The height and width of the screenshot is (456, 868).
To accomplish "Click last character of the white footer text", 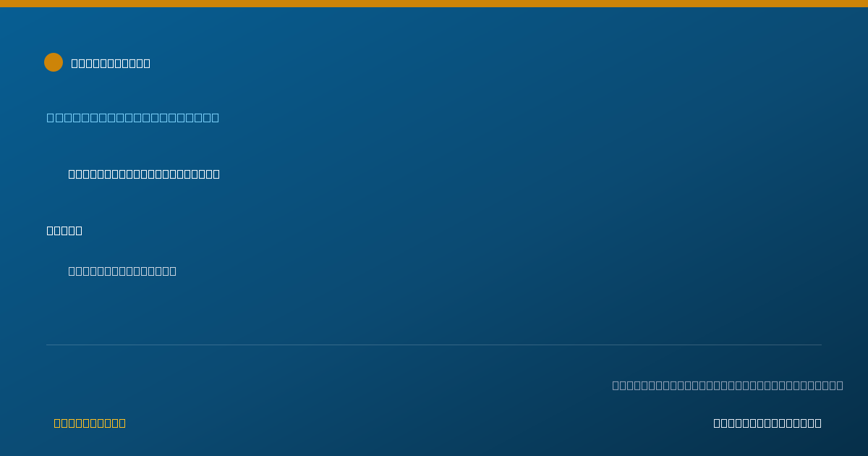I will pyautogui.click(x=818, y=423).
